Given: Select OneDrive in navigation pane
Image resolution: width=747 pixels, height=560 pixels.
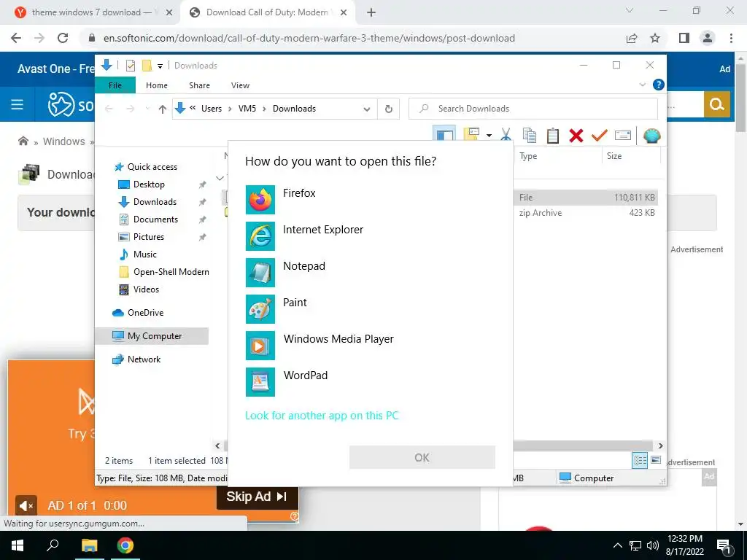Looking at the screenshot, I should 145,313.
